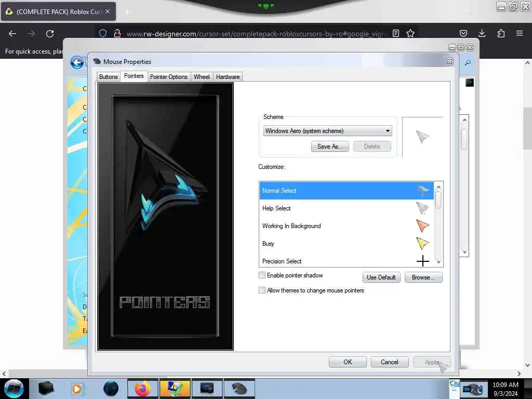Open the Firefox taskbar icon

pyautogui.click(x=143, y=389)
